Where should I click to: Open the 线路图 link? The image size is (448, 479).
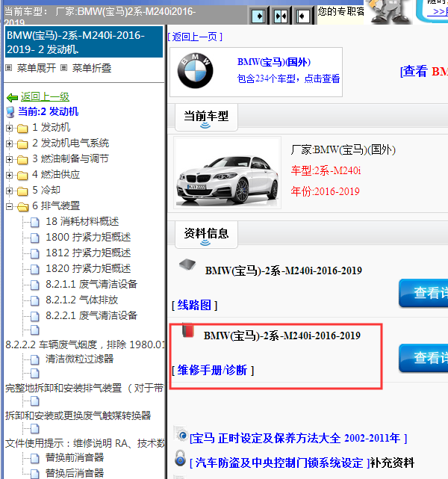pos(194,305)
